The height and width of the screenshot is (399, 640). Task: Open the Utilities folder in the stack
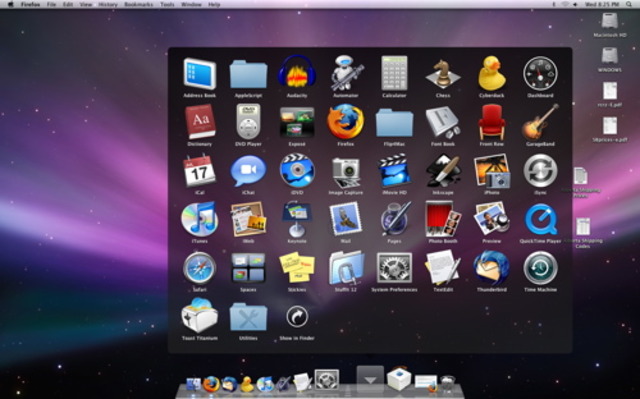(248, 317)
